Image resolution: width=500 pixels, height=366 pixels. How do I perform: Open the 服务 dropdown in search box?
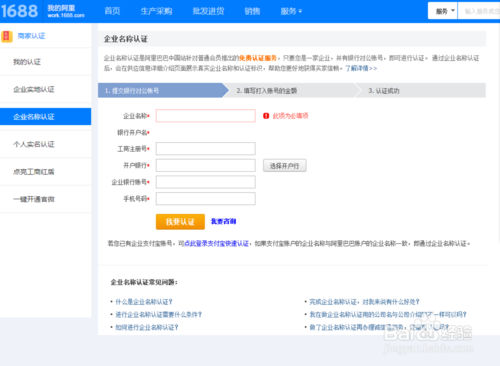[x=443, y=11]
